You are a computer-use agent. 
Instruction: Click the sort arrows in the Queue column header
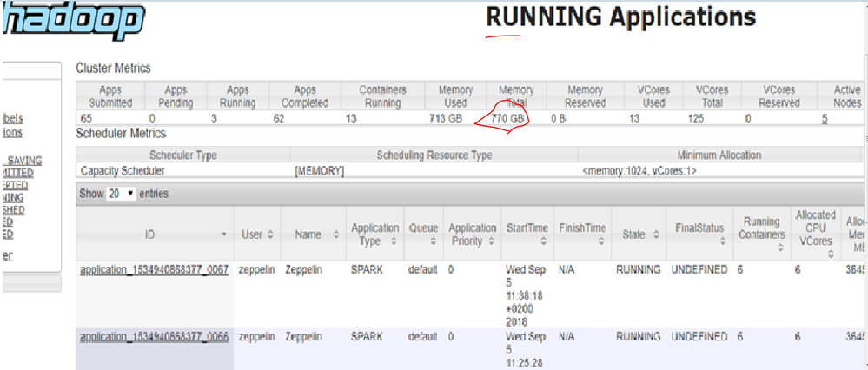click(x=433, y=241)
